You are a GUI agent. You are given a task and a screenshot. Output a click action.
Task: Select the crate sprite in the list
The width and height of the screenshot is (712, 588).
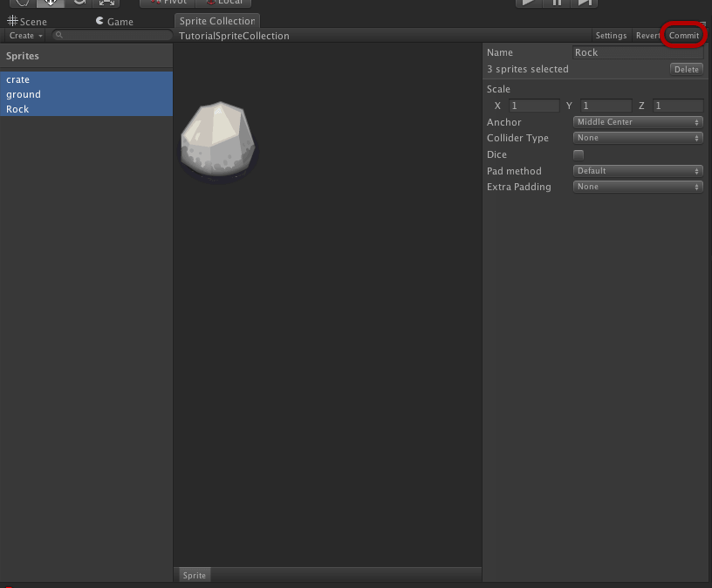coord(86,79)
